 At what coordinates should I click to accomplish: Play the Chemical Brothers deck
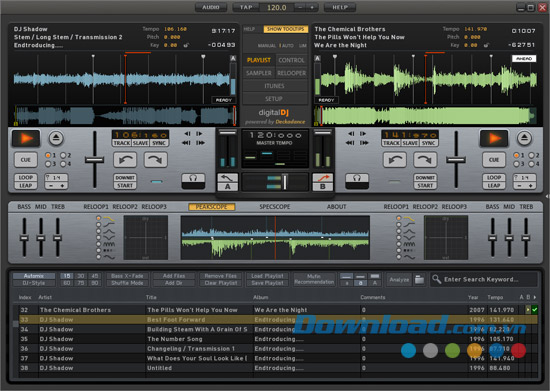494,139
